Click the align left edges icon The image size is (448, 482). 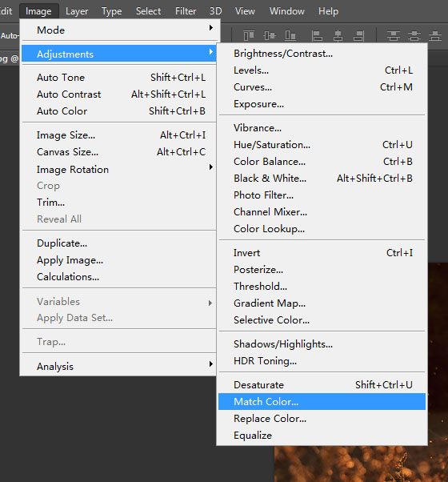coord(317,36)
